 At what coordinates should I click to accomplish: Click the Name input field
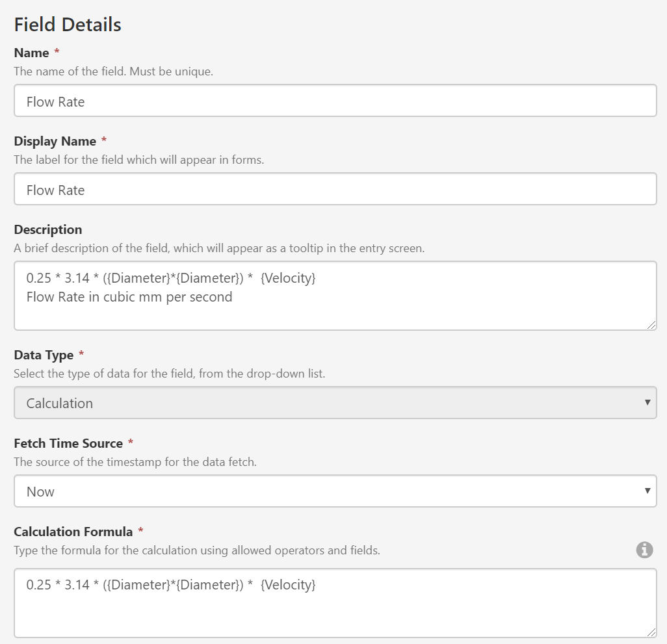tap(335, 101)
